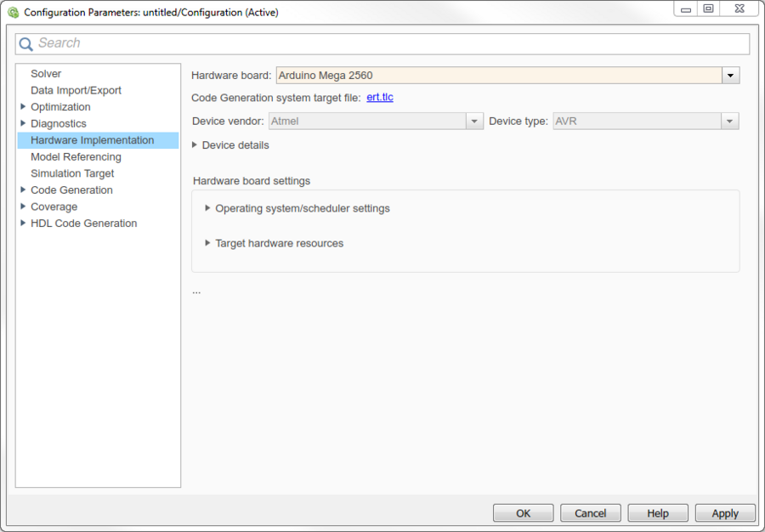Select Model Referencing in the sidebar
765x532 pixels.
(76, 156)
